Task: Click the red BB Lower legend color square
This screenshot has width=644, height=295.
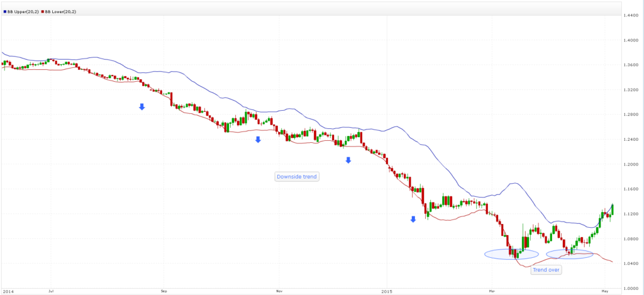Action: pyautogui.click(x=43, y=13)
